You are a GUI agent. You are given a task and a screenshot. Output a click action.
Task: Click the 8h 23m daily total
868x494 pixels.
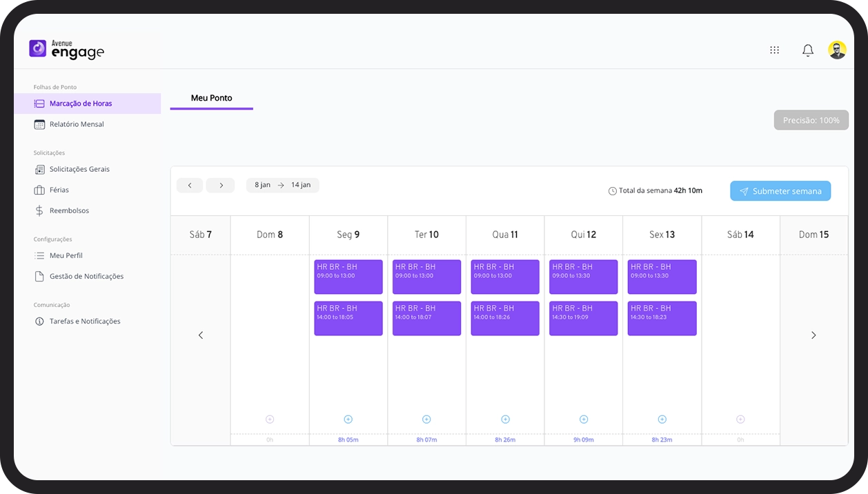[x=662, y=439]
